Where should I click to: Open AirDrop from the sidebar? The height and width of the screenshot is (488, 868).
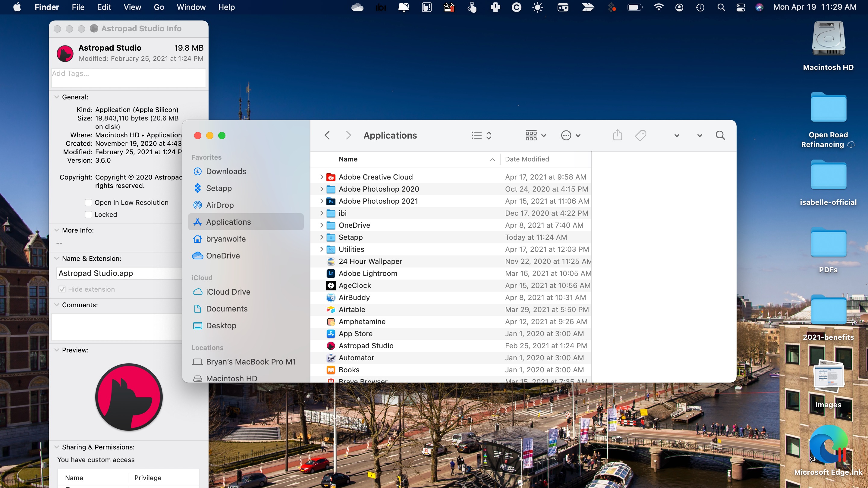click(246, 205)
